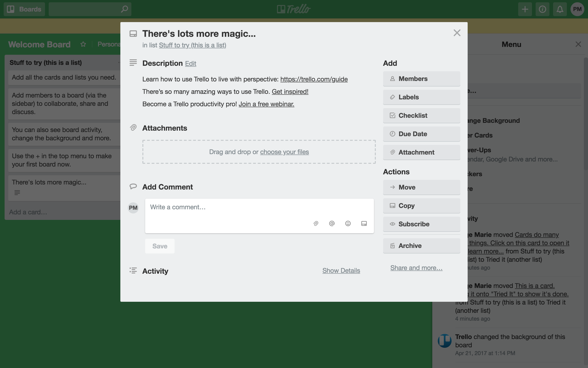Image resolution: width=588 pixels, height=368 pixels.
Task: Click the search magnifier icon
Action: pyautogui.click(x=124, y=9)
